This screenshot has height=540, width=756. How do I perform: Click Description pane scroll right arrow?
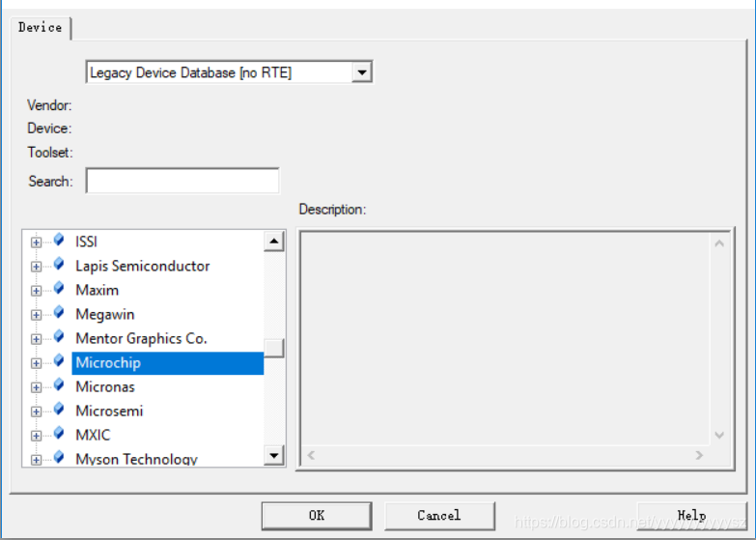pos(699,455)
